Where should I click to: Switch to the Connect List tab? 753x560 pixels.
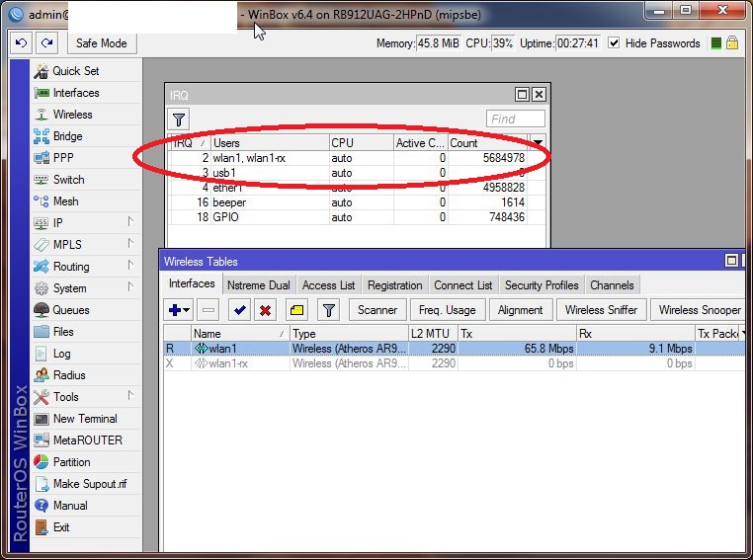[x=462, y=285]
